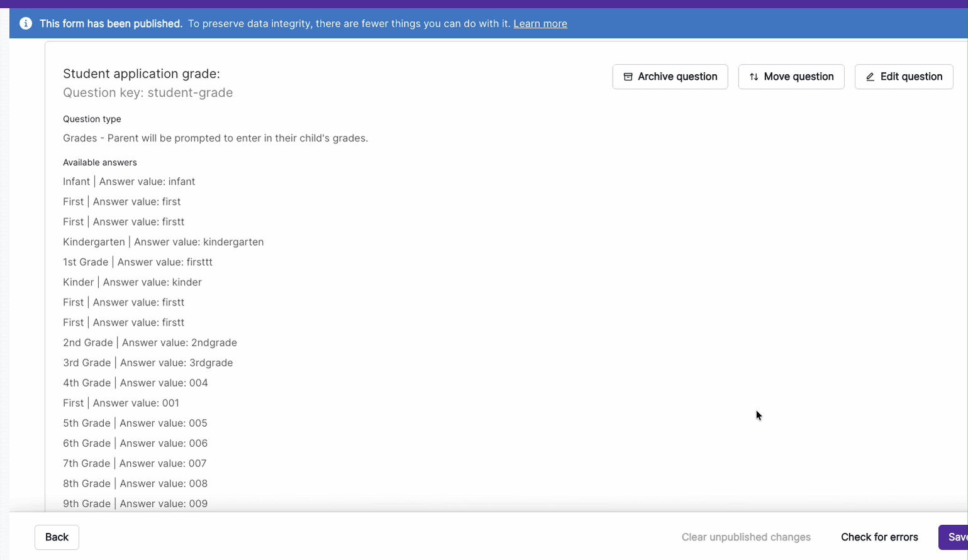Open Edit question for student-grade
Image resolution: width=968 pixels, height=560 pixels.
[904, 77]
